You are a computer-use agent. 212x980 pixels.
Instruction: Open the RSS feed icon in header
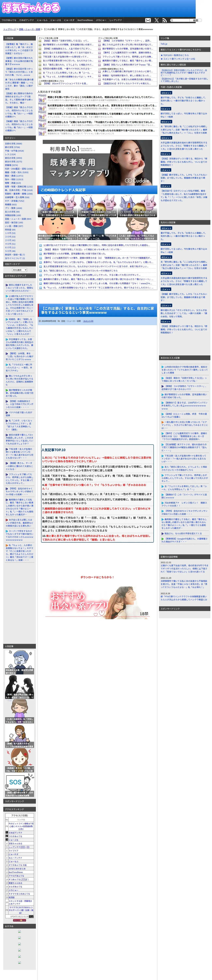point(165,20)
